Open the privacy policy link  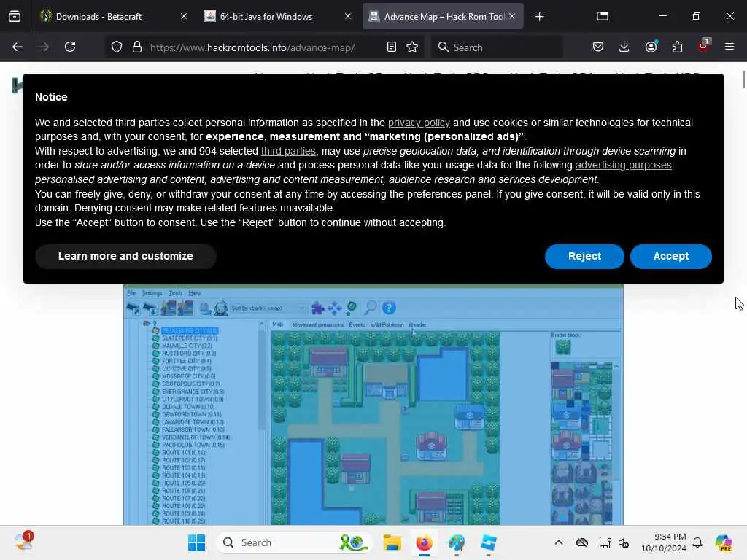click(419, 122)
